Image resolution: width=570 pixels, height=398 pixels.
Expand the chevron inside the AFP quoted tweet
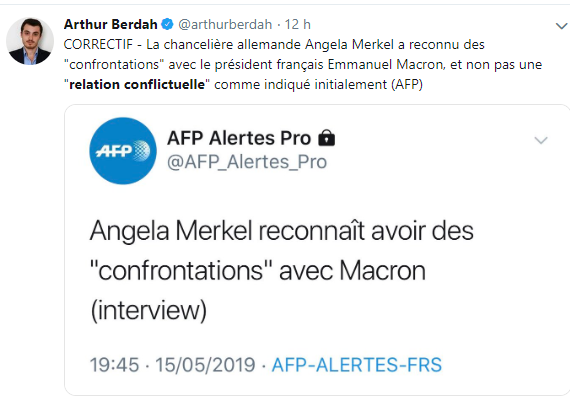[541, 140]
